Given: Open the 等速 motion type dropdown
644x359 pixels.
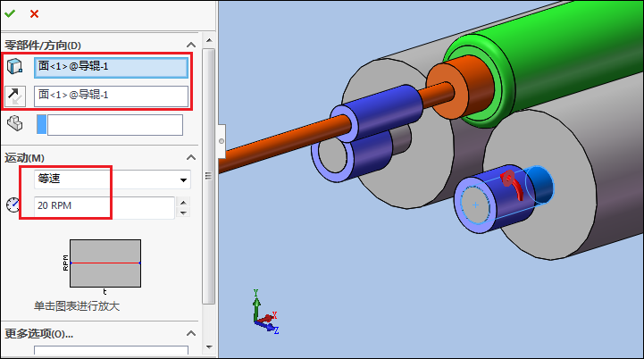Looking at the screenshot, I should 183,179.
